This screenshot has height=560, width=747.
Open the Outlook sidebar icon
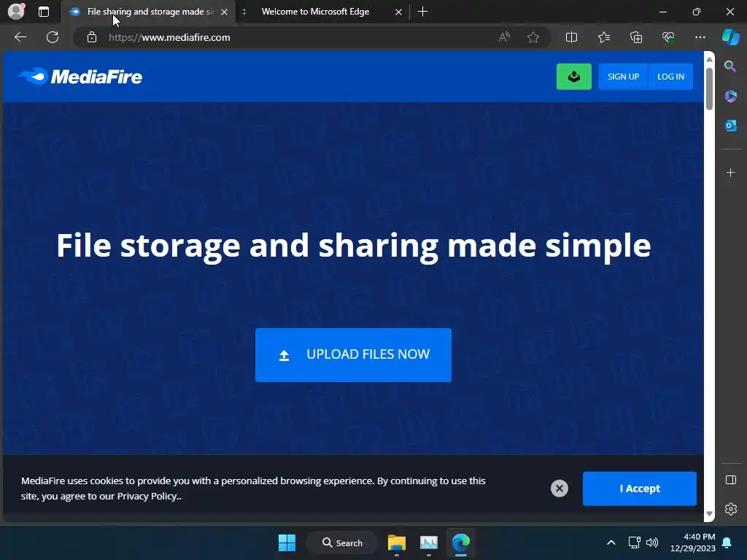(730, 125)
